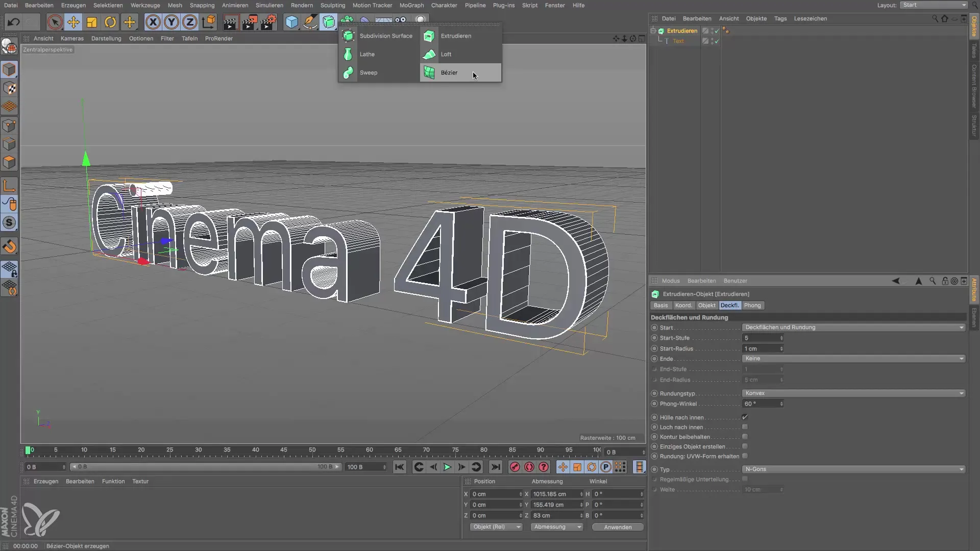Activate the Scale tool
Image resolution: width=980 pixels, height=551 pixels.
[92, 22]
